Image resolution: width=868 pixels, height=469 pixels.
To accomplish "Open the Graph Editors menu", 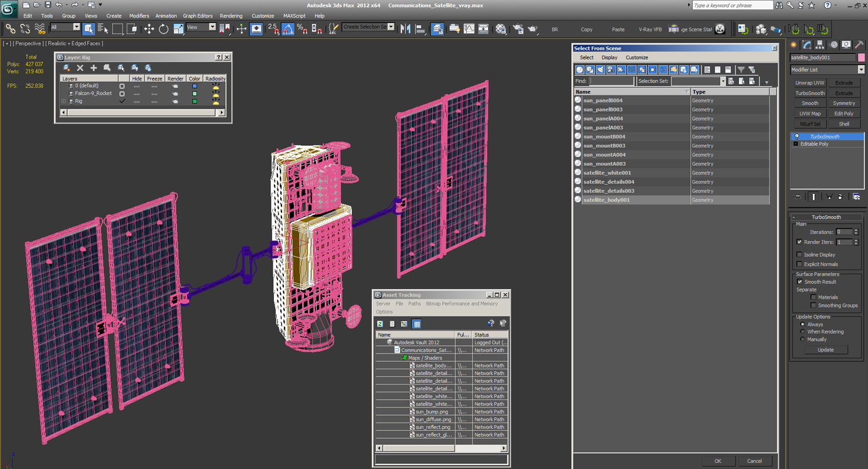I will click(198, 16).
